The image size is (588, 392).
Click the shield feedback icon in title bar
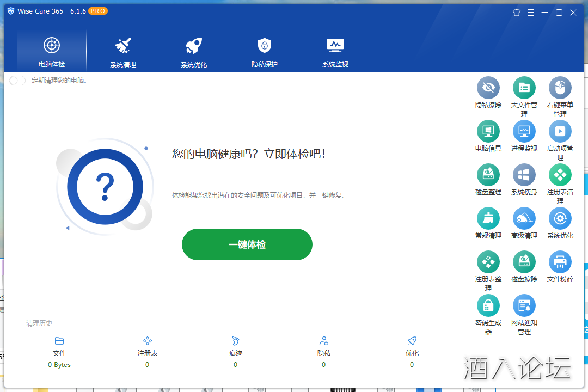coord(516,12)
